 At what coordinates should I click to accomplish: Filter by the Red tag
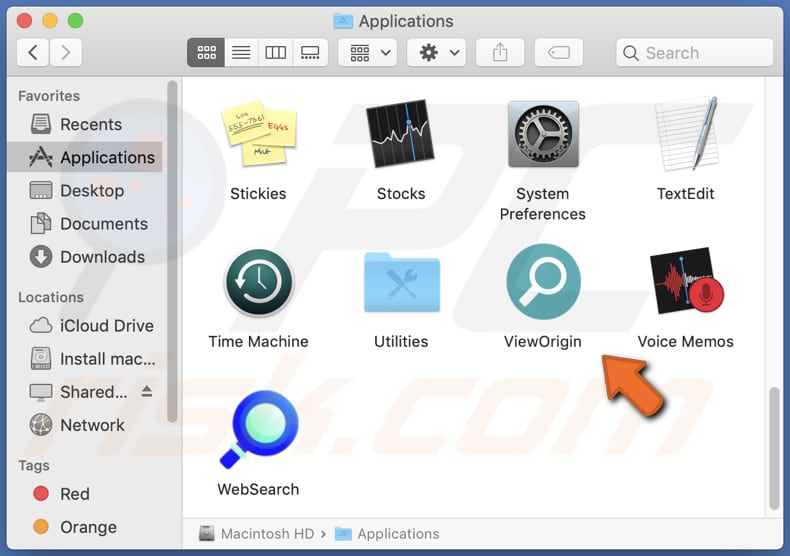pyautogui.click(x=85, y=494)
